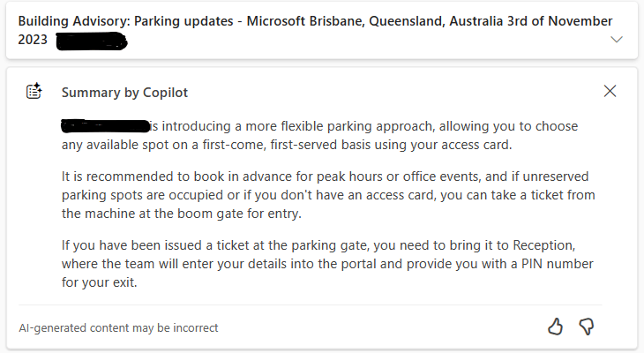Image resolution: width=644 pixels, height=353 pixels.
Task: Give the summary a thumbs up
Action: tap(555, 327)
